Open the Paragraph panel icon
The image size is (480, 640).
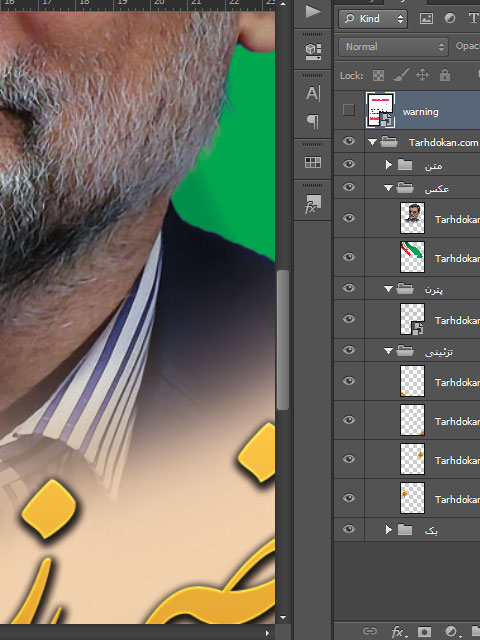pos(313,121)
